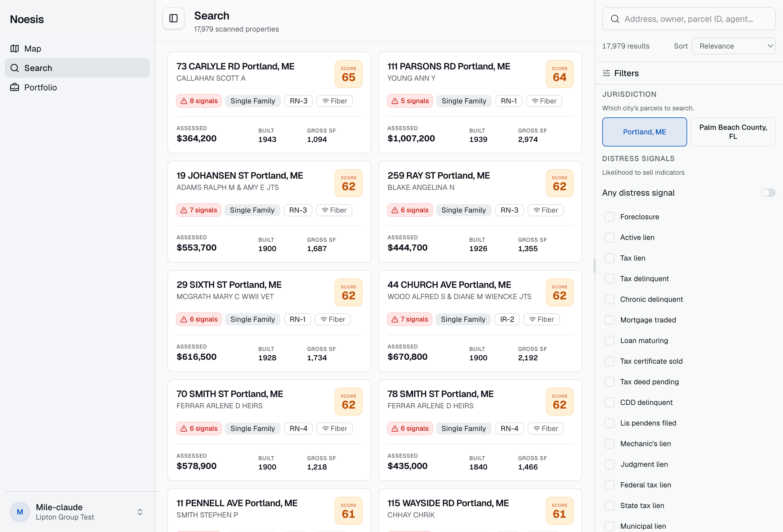Click the Portfolio briefcase icon
Image resolution: width=783 pixels, height=532 pixels.
tap(15, 87)
